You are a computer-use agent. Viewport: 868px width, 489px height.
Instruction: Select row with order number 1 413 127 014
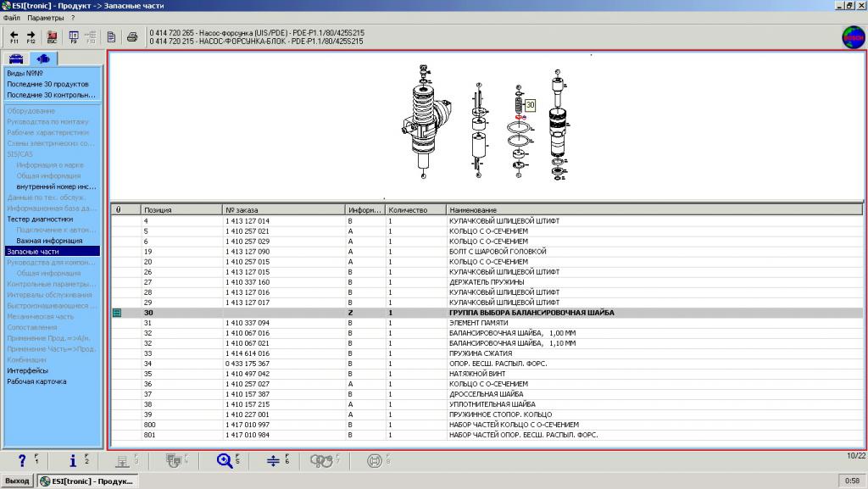point(487,221)
